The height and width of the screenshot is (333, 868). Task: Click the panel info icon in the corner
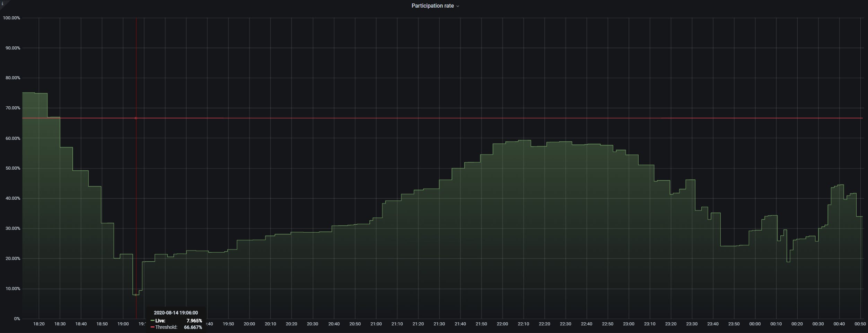2,3
